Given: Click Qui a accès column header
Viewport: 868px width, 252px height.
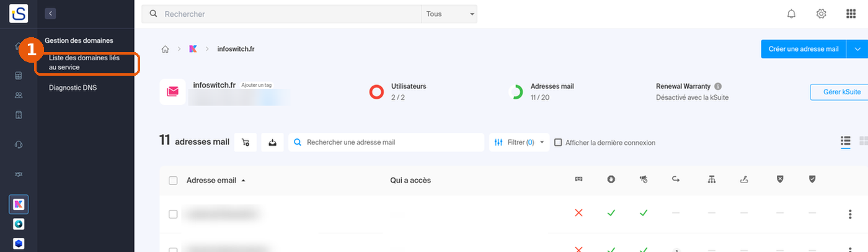Looking at the screenshot, I should 410,181.
